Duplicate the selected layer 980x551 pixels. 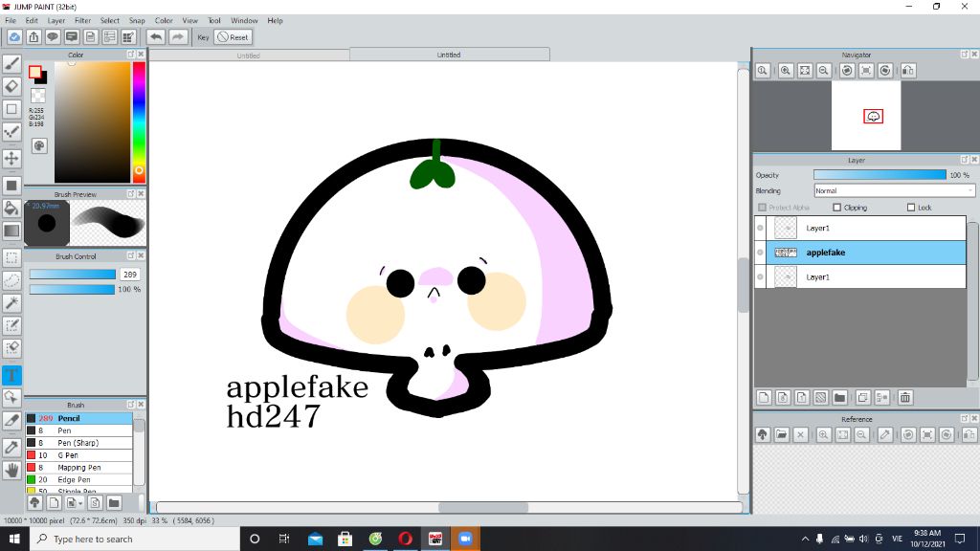[x=863, y=397]
